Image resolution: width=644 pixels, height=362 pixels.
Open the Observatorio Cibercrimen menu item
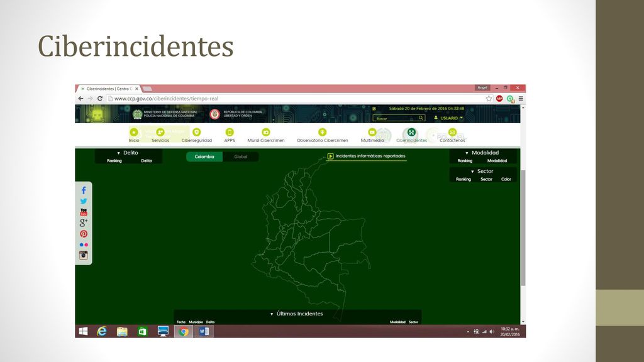click(323, 135)
